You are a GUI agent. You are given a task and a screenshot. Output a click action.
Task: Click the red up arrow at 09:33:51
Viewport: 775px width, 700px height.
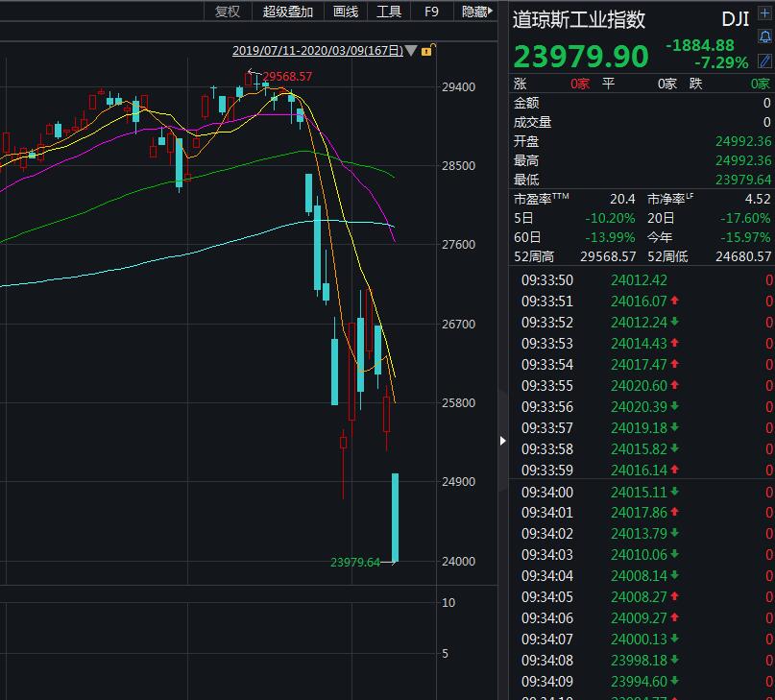click(x=675, y=302)
